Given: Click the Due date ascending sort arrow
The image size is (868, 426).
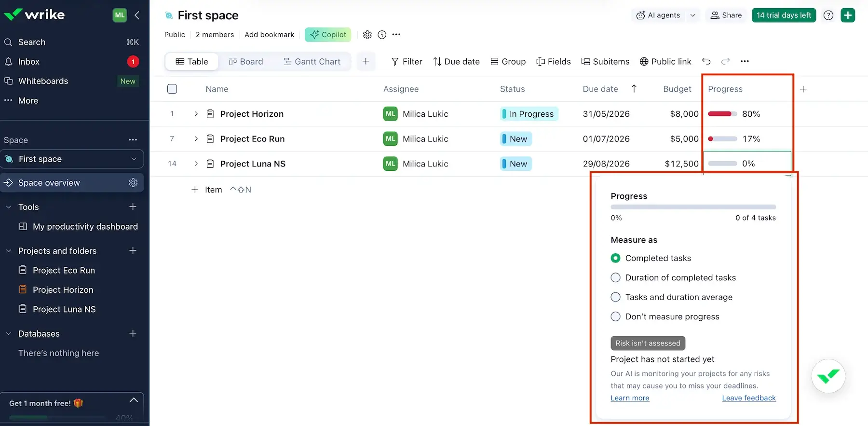Looking at the screenshot, I should coord(634,88).
